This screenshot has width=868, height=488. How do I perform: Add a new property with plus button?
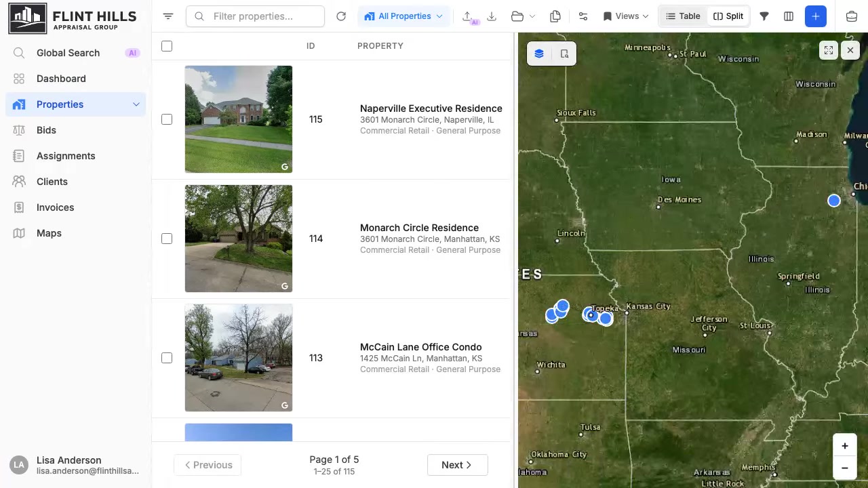click(x=816, y=16)
